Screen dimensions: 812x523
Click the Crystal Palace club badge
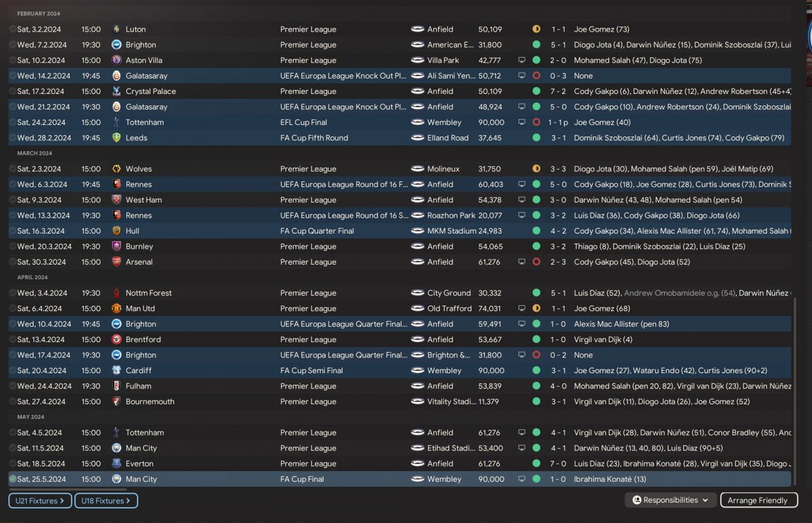pyautogui.click(x=116, y=91)
